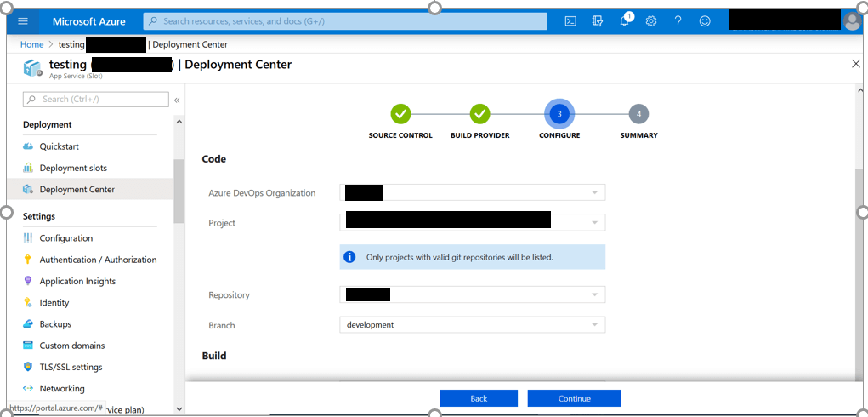Open the notifications bell
This screenshot has height=417, width=868.
coord(625,21)
